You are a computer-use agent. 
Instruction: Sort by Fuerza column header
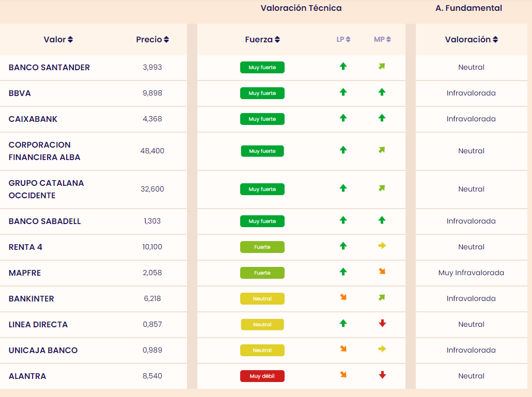click(x=262, y=40)
